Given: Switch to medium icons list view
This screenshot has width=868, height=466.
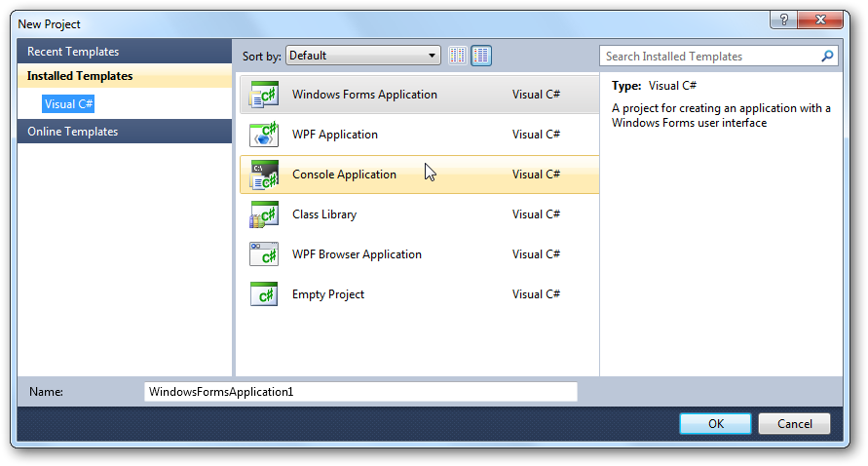Looking at the screenshot, I should (481, 56).
